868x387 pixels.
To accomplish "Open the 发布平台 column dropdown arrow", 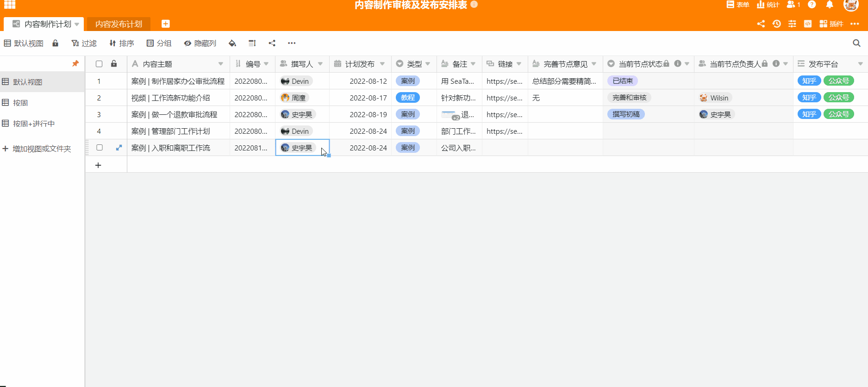I will (x=861, y=64).
